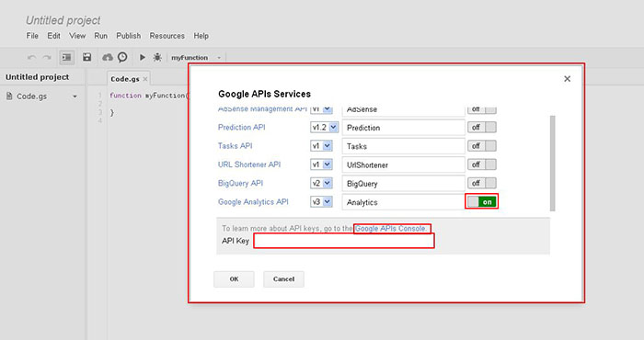Turn on the Prediction API switch
Viewport: 644px width, 340px height.
point(482,128)
